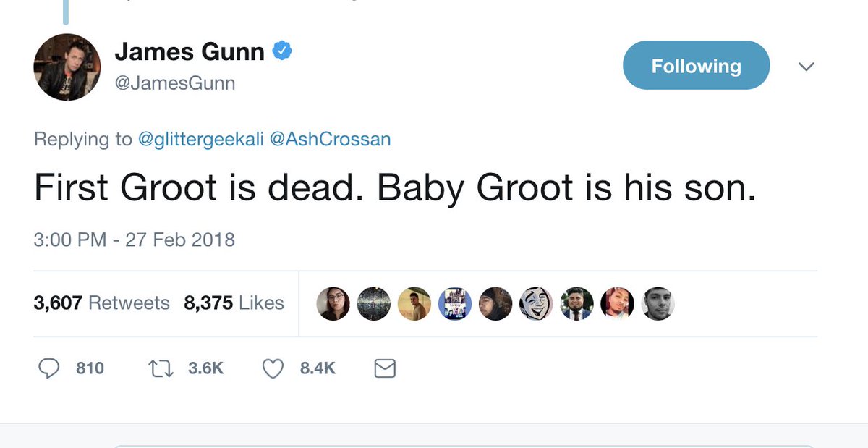Screen dimensions: 868x448
Task: Toggle the Following button
Action: click(696, 66)
